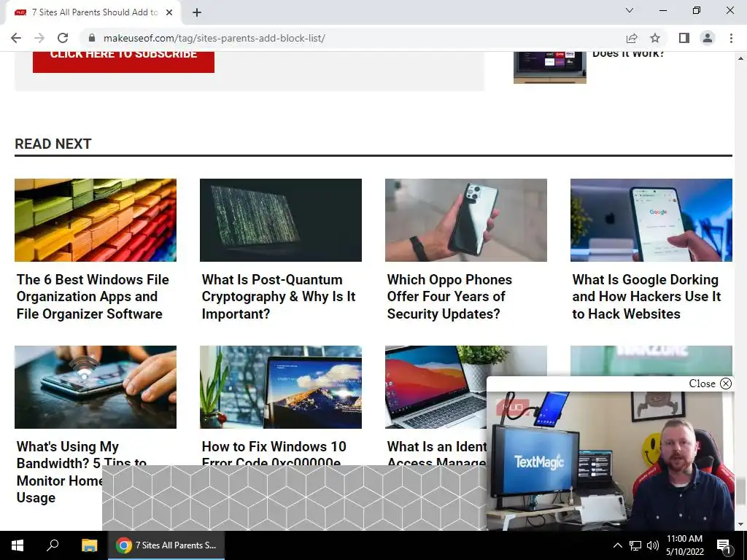Read The 6 Best Windows File Organization Apps
Image resolution: width=747 pixels, height=560 pixels.
(93, 297)
